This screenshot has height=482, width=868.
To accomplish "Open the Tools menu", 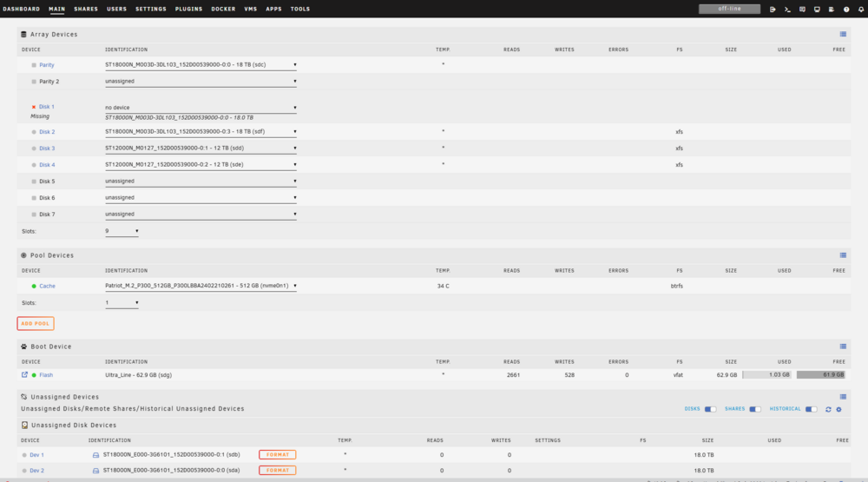I will (300, 9).
